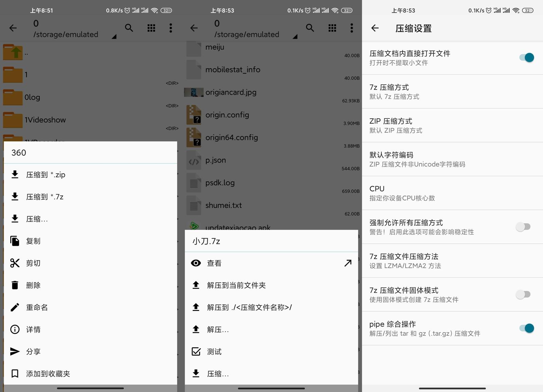Select the 复制 (copy) icon in the context menu

tap(15, 241)
